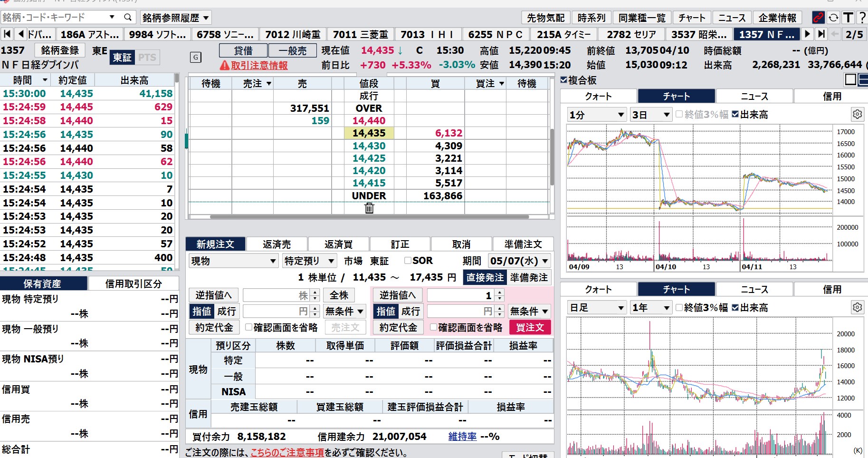
Task: Toggle the 複合板 checkbox
Action: [564, 80]
